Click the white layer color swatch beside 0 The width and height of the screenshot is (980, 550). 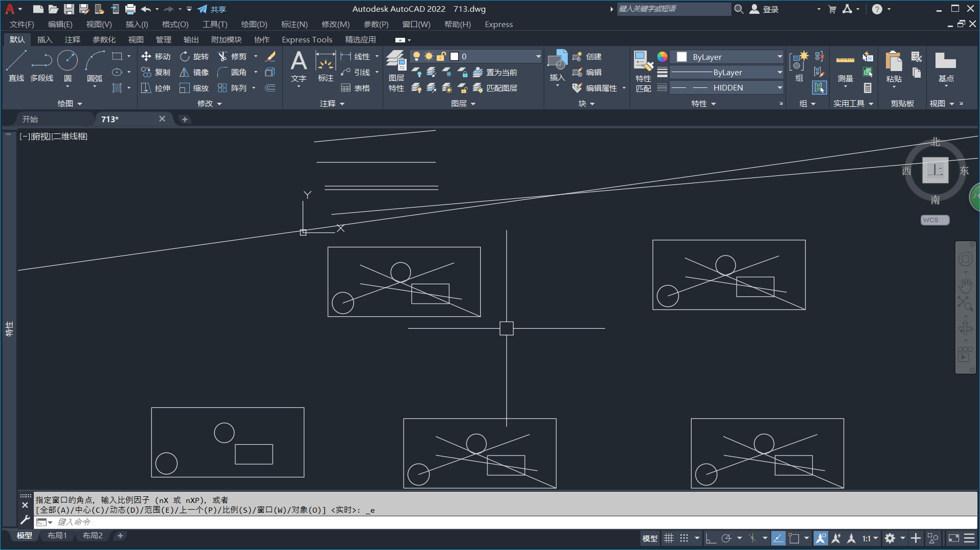click(x=454, y=56)
